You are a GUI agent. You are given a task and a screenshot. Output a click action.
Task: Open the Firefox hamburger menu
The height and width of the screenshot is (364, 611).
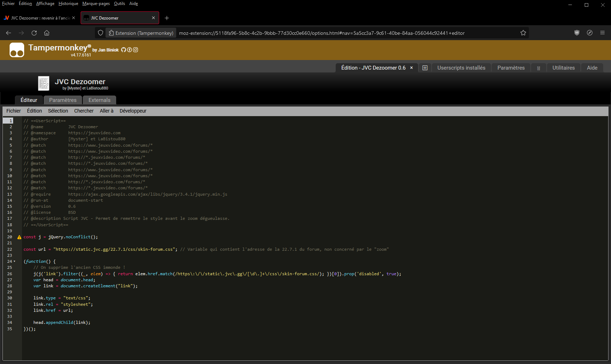pyautogui.click(x=602, y=33)
